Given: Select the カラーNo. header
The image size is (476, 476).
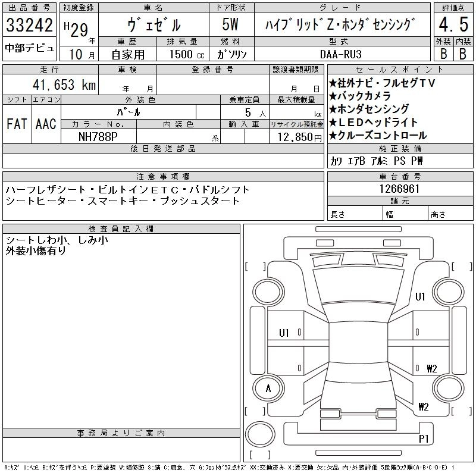Looking at the screenshot, I should point(98,124).
